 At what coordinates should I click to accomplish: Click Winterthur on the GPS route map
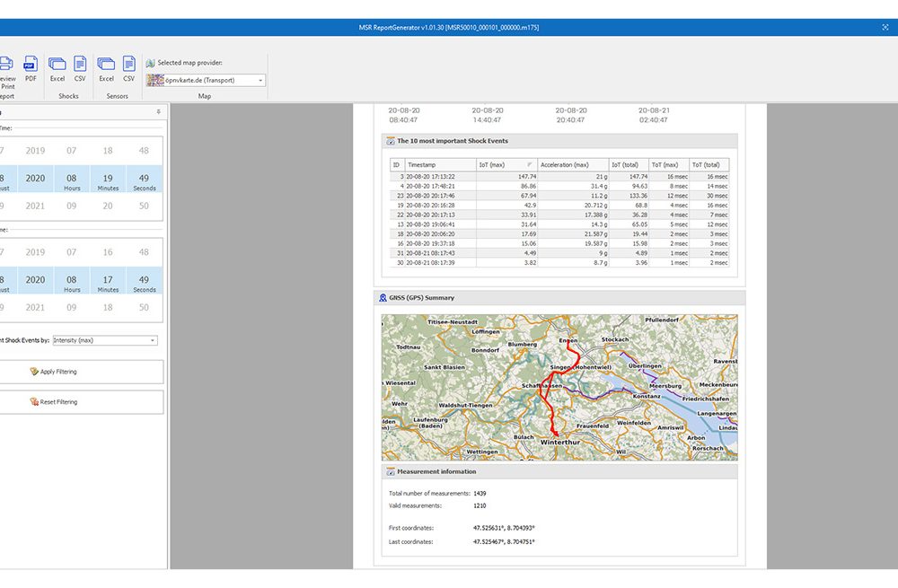pos(560,443)
